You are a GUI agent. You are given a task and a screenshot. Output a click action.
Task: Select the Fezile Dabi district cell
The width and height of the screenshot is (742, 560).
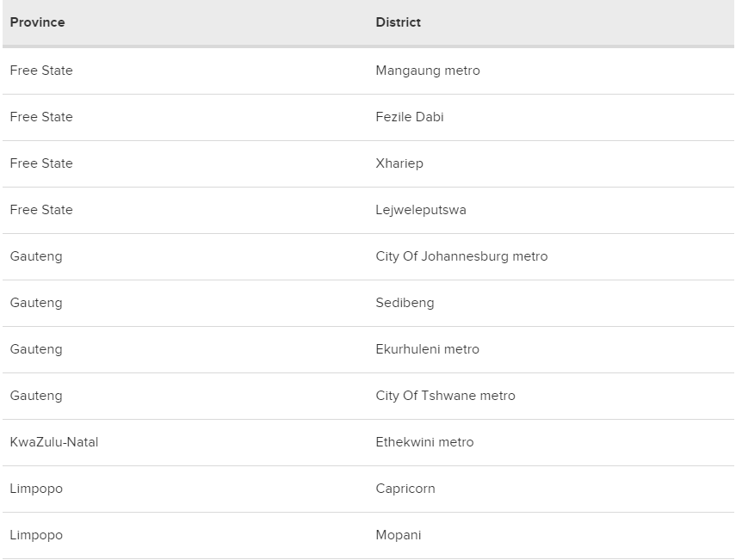click(x=410, y=117)
